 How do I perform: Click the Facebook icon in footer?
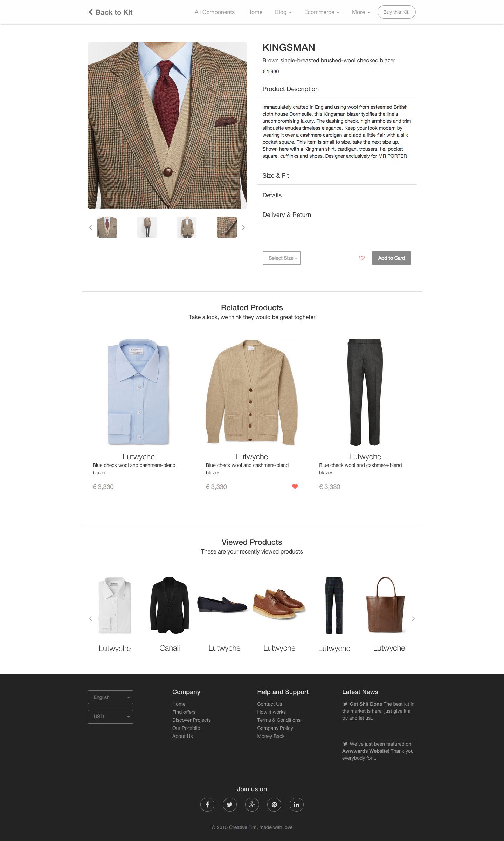[207, 805]
